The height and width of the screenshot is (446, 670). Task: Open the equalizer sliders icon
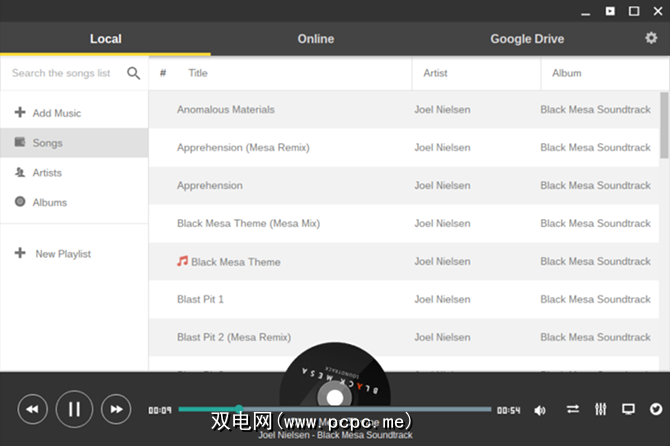pyautogui.click(x=601, y=409)
